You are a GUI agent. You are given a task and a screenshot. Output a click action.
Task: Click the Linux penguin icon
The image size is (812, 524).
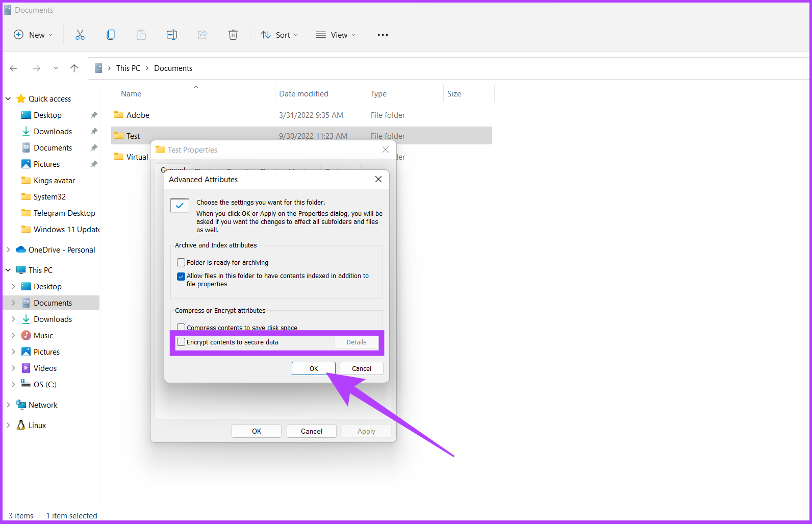pos(21,426)
